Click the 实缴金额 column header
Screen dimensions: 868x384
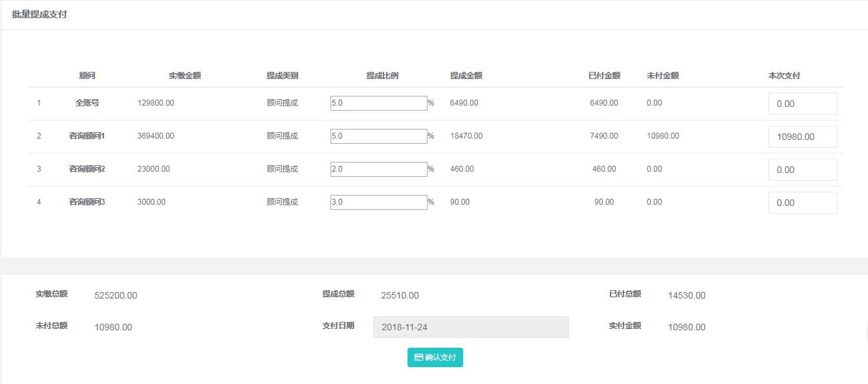185,76
